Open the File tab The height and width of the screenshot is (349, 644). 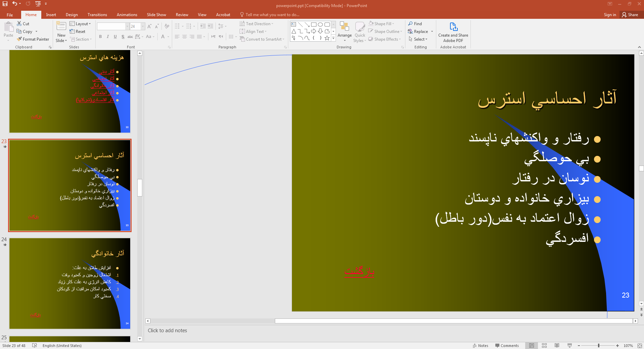[10, 15]
